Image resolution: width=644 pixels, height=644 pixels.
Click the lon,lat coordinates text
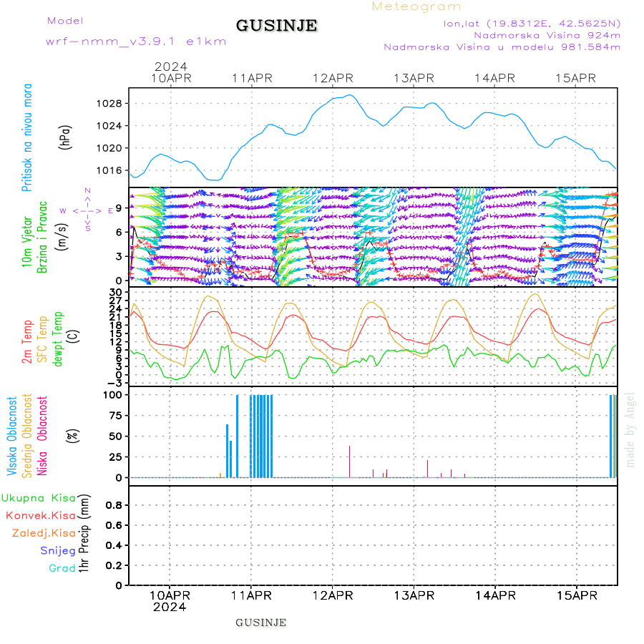coord(532,24)
